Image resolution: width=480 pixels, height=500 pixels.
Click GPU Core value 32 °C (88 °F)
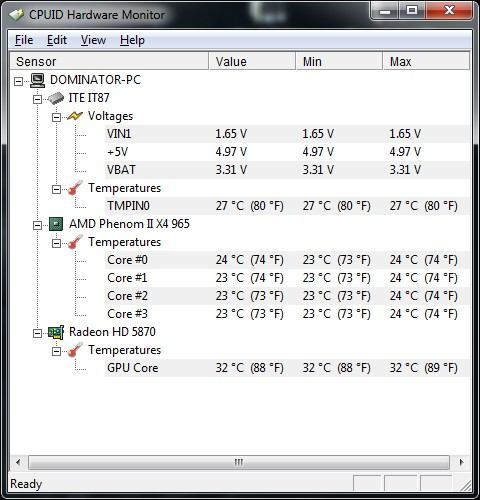coord(249,368)
